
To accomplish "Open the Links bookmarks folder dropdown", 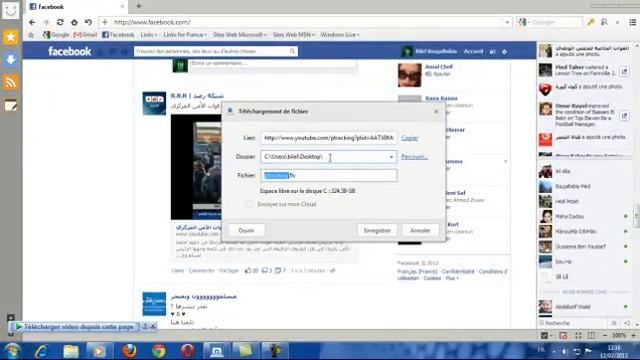I will click(x=149, y=35).
